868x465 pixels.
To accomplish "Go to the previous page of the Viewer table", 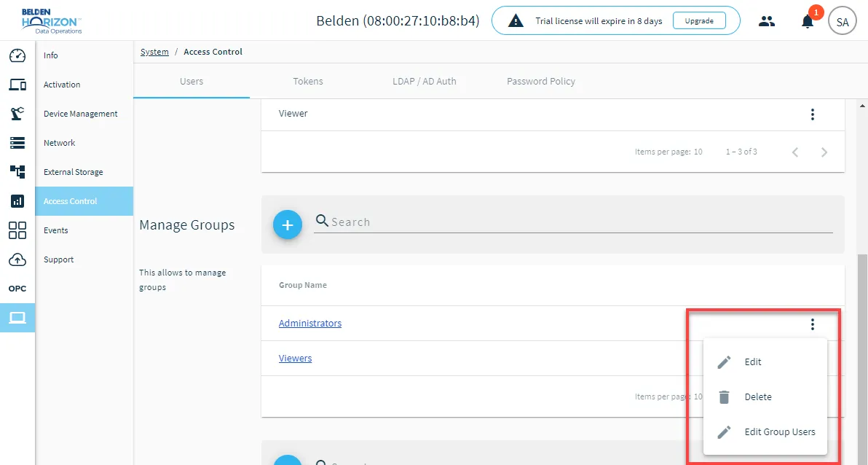I will tap(795, 152).
